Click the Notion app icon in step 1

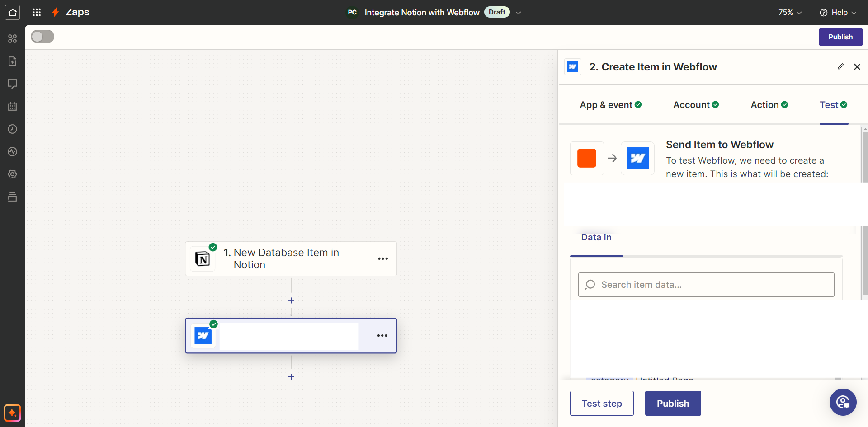pos(203,259)
